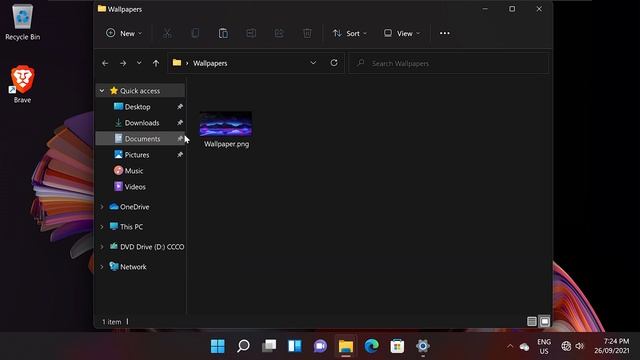Go up one folder level arrow
Image resolution: width=640 pixels, height=360 pixels.
(x=156, y=63)
